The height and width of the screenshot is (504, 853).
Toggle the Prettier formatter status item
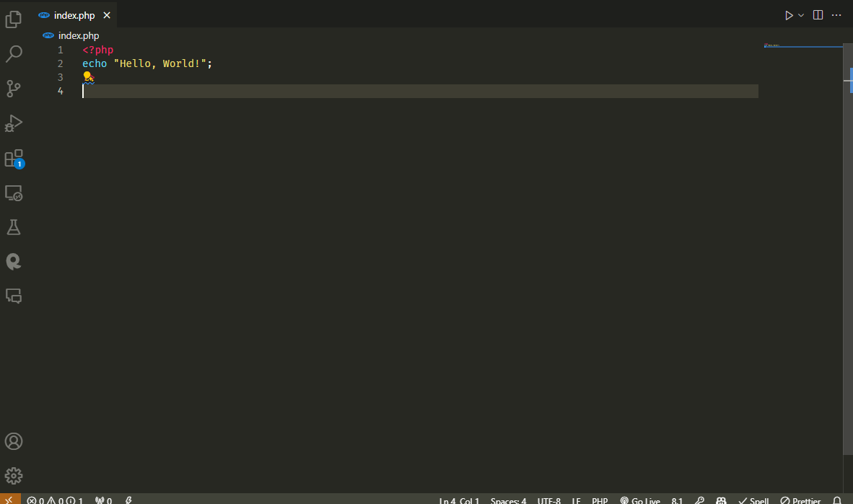pos(800,500)
